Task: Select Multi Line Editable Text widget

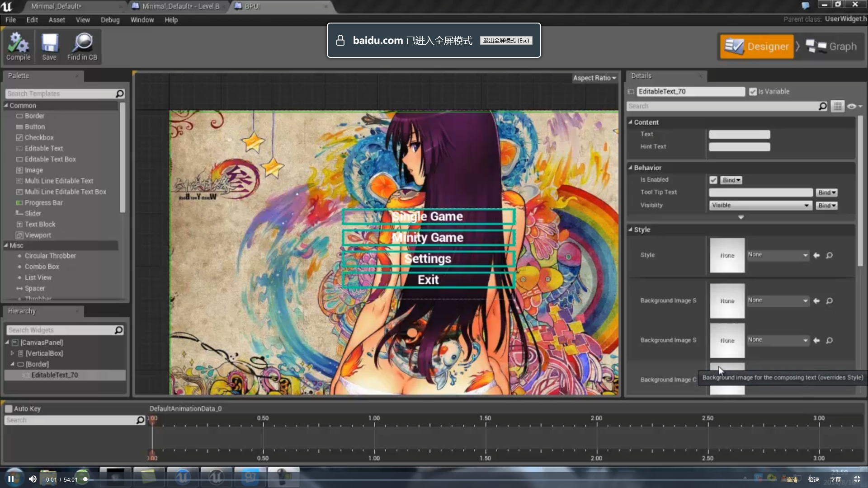Action: click(x=59, y=181)
